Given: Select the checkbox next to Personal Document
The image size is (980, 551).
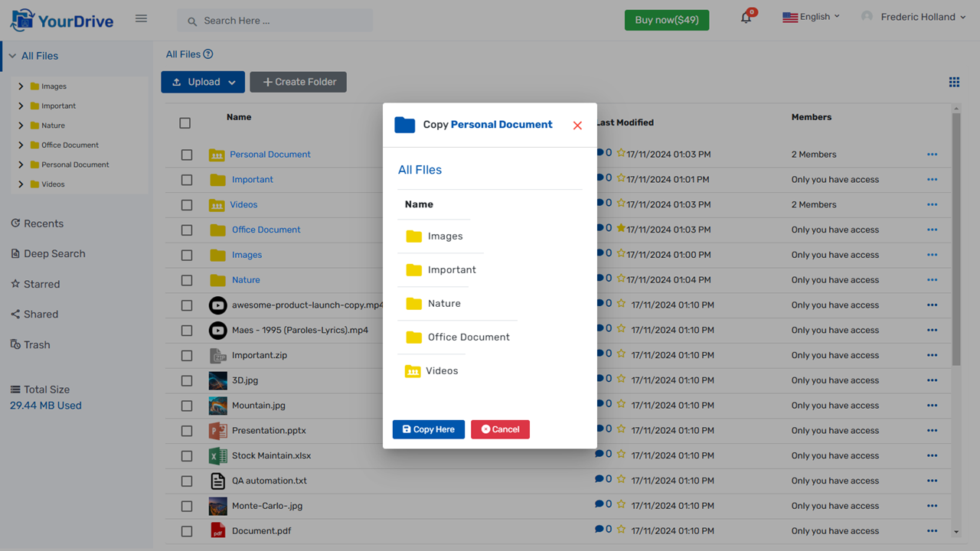Looking at the screenshot, I should (x=186, y=154).
